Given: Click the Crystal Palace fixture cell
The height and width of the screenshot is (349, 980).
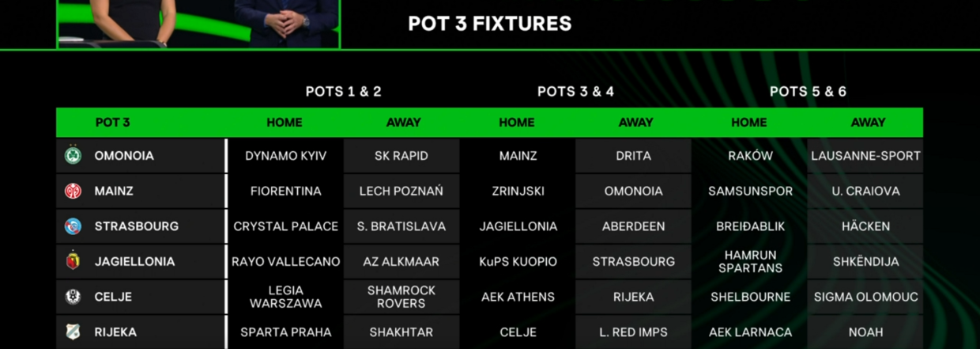Looking at the screenshot, I should (x=285, y=226).
